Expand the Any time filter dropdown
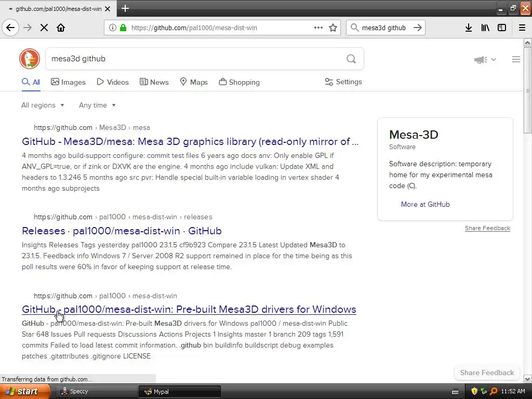This screenshot has height=399, width=532. coord(97,105)
